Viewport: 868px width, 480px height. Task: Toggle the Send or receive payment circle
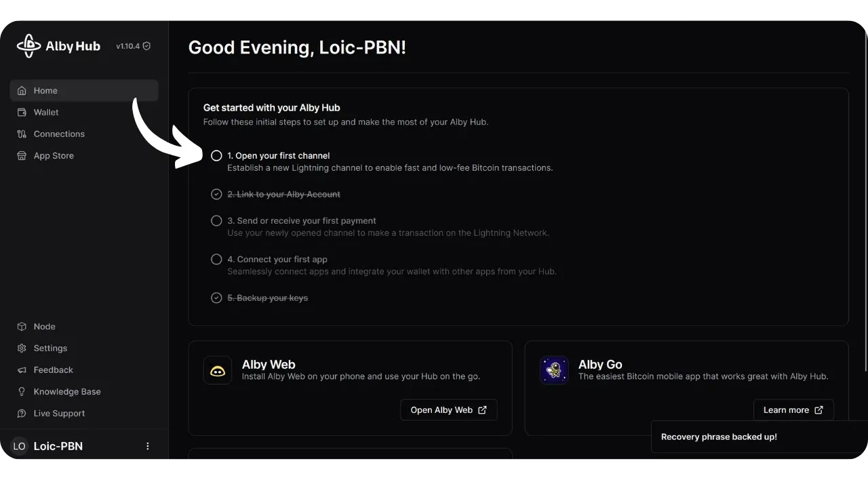(x=216, y=221)
